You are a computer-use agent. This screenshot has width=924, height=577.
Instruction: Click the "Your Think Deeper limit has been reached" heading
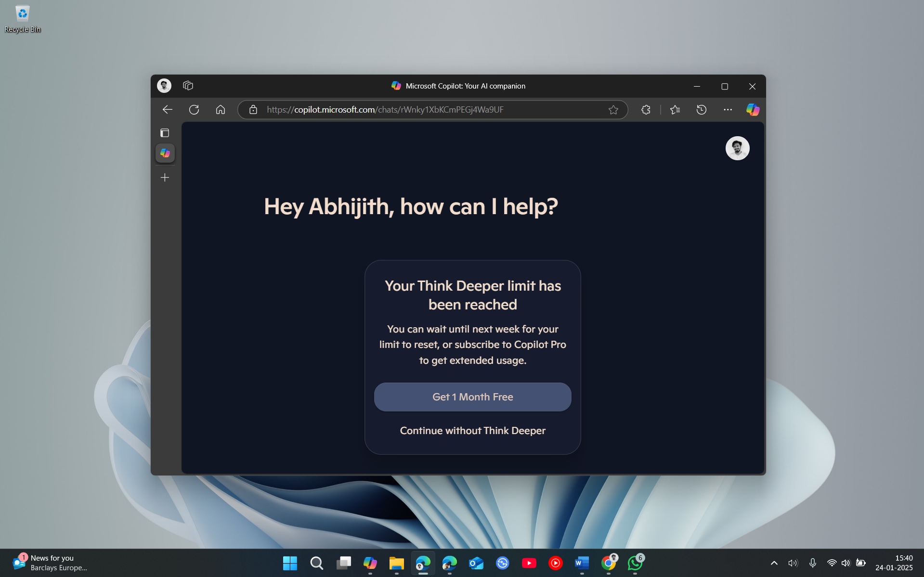[472, 295]
